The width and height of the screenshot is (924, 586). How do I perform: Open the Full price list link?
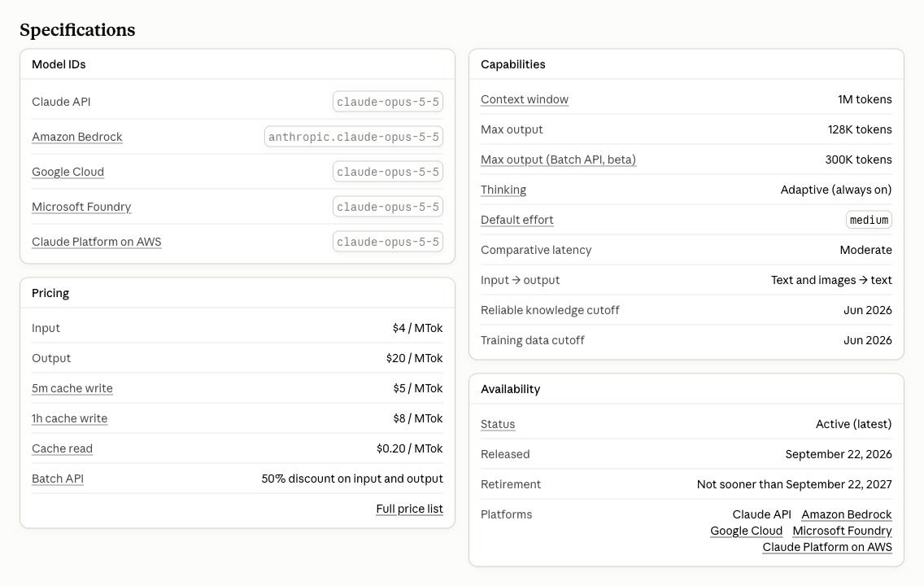tap(410, 509)
